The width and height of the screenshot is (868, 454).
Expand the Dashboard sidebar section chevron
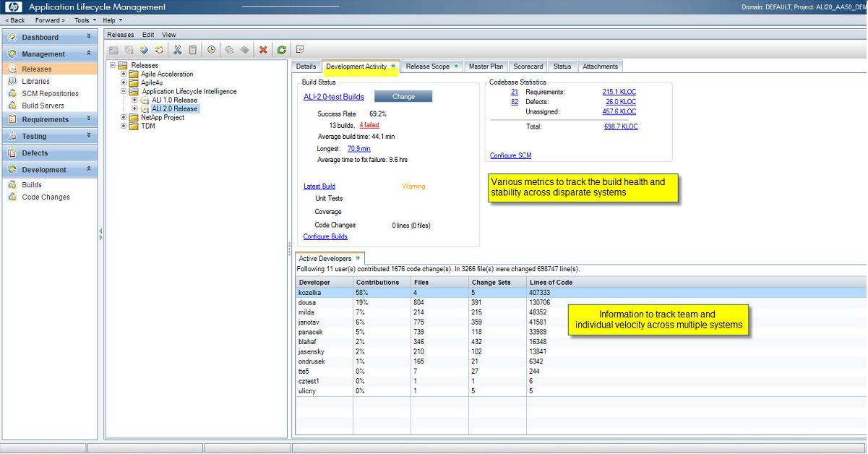click(89, 35)
